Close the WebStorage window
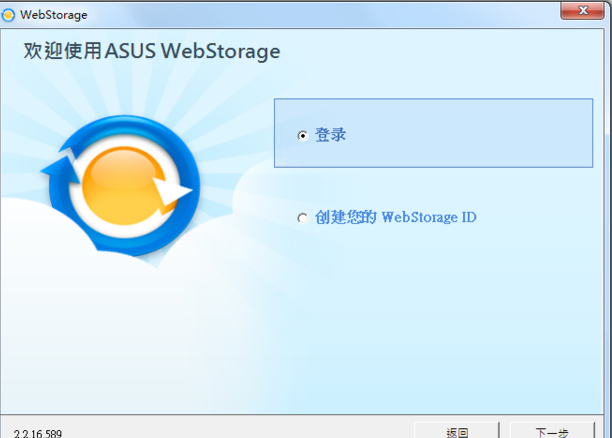 (582, 10)
